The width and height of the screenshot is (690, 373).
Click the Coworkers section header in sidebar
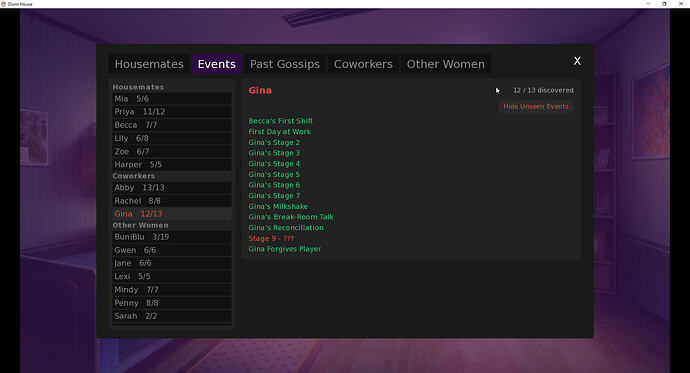(133, 176)
